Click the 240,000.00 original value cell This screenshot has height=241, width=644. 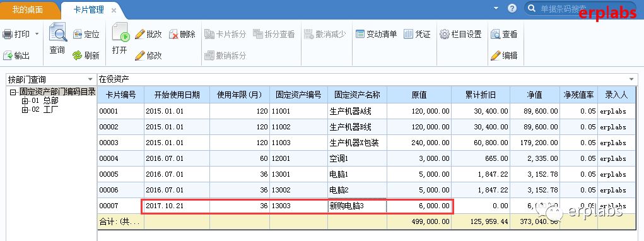(x=419, y=143)
